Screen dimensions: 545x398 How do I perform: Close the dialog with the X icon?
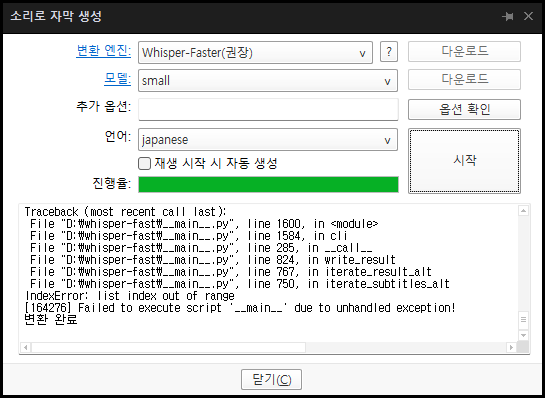coord(528,16)
